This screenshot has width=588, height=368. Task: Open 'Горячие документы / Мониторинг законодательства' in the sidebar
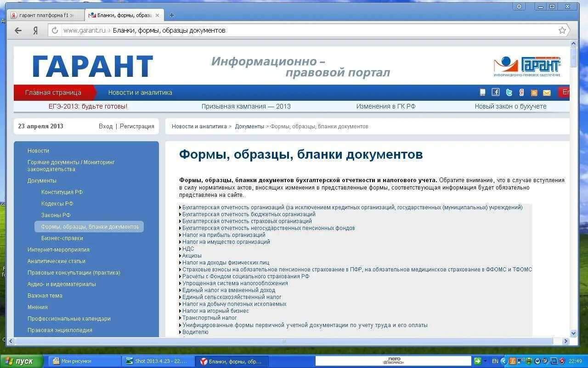point(71,166)
